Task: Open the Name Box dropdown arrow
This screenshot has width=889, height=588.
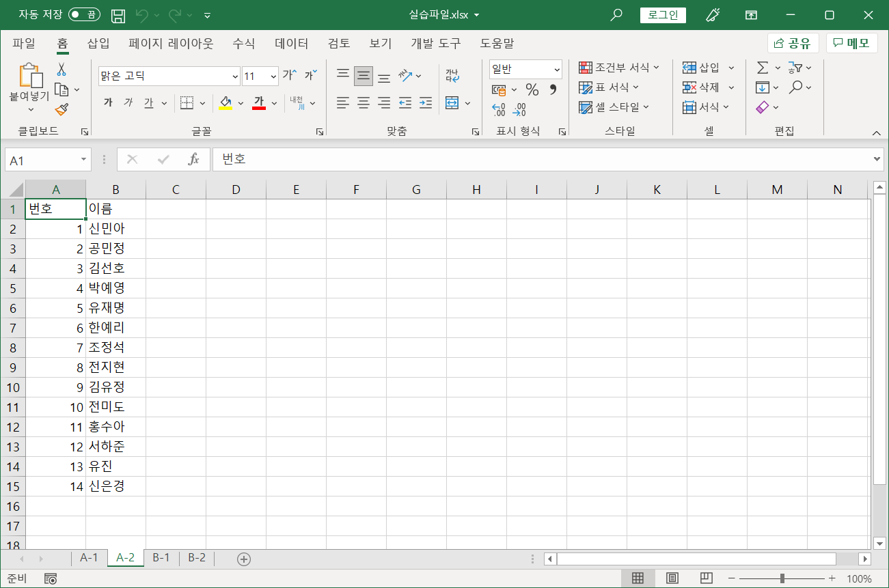Action: (x=84, y=159)
